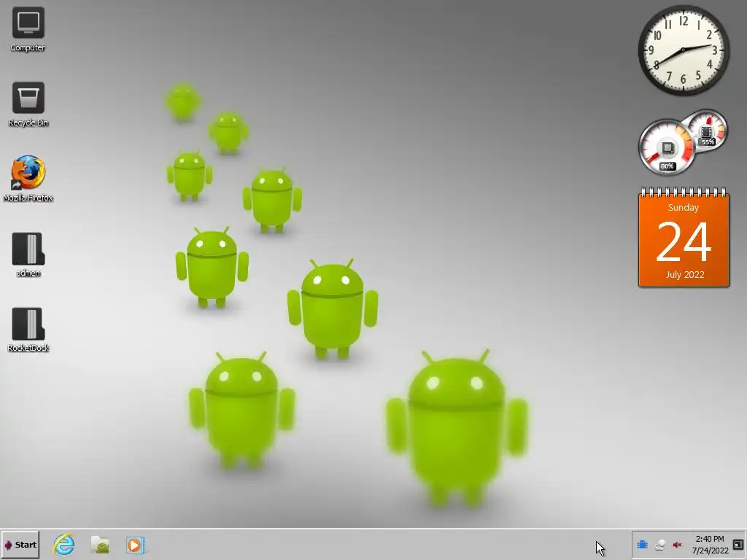The image size is (747, 560).
Task: Click the network status tray icon
Action: point(659,545)
